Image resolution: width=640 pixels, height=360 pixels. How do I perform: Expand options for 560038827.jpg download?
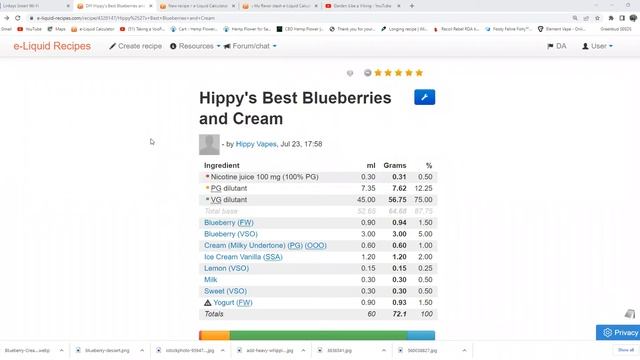[464, 350]
